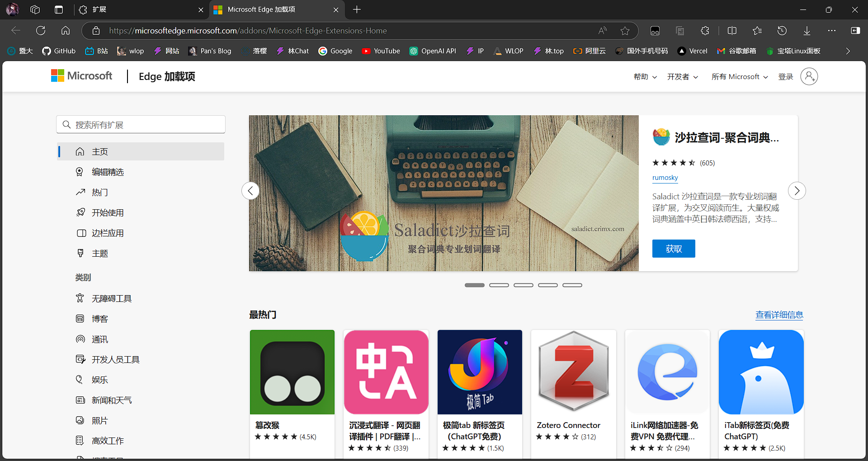Close the 扩展 browser tab
The image size is (868, 461).
click(201, 9)
